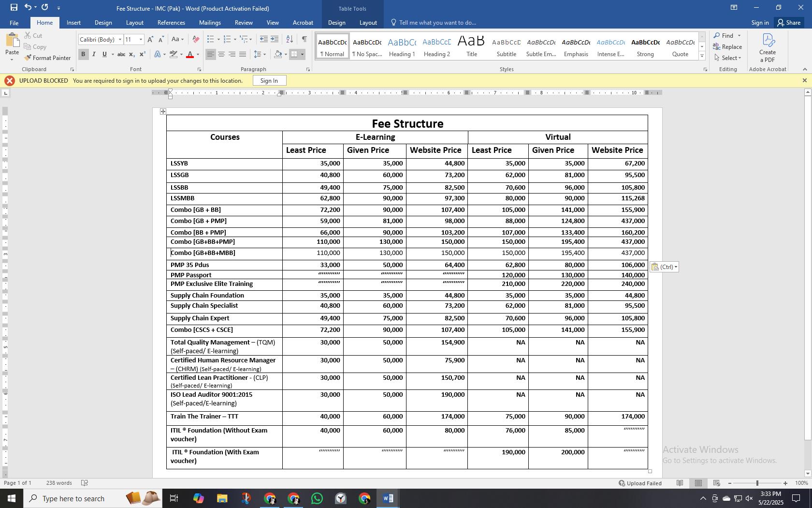Image resolution: width=812 pixels, height=508 pixels.
Task: Open the Paste Options (Ctrl) dropdown
Action: click(664, 267)
